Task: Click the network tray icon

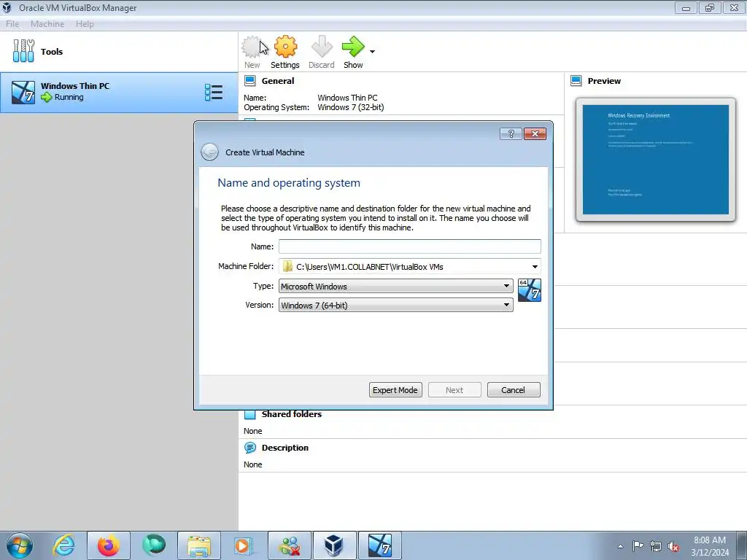Action: click(656, 546)
